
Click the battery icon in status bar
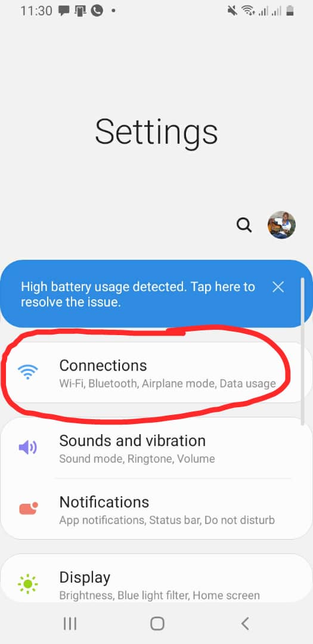[290, 11]
